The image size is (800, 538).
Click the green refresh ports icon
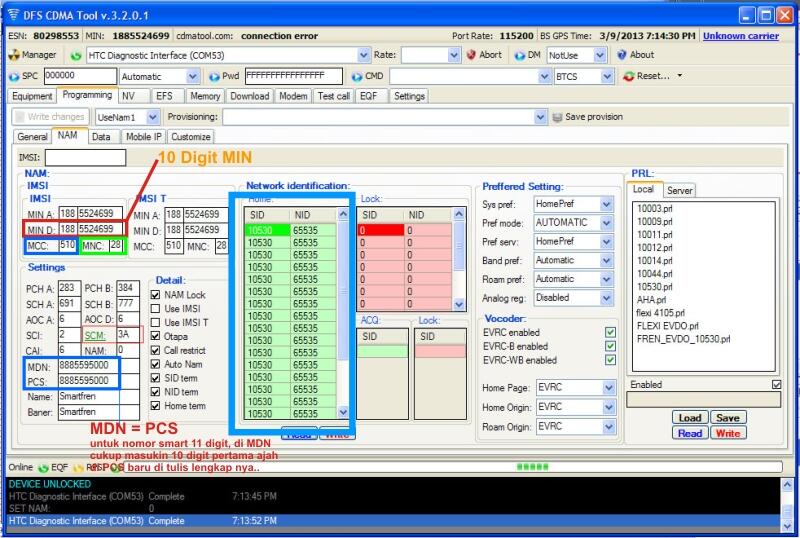coord(76,56)
